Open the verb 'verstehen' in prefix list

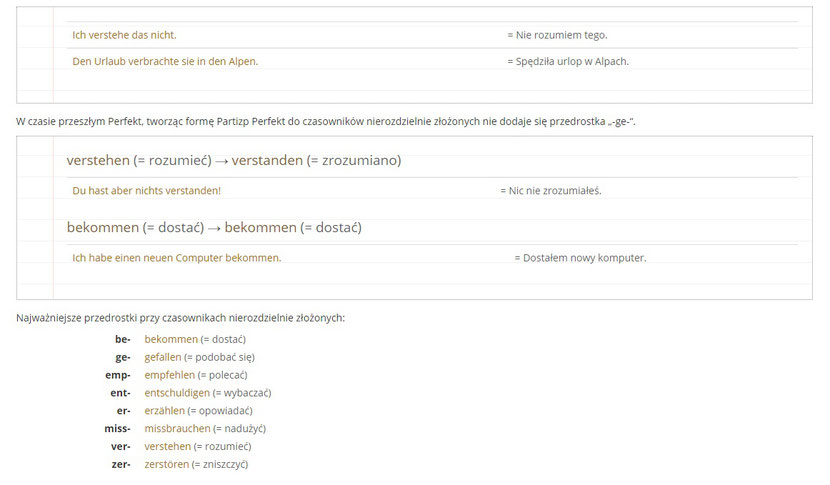pos(167,446)
